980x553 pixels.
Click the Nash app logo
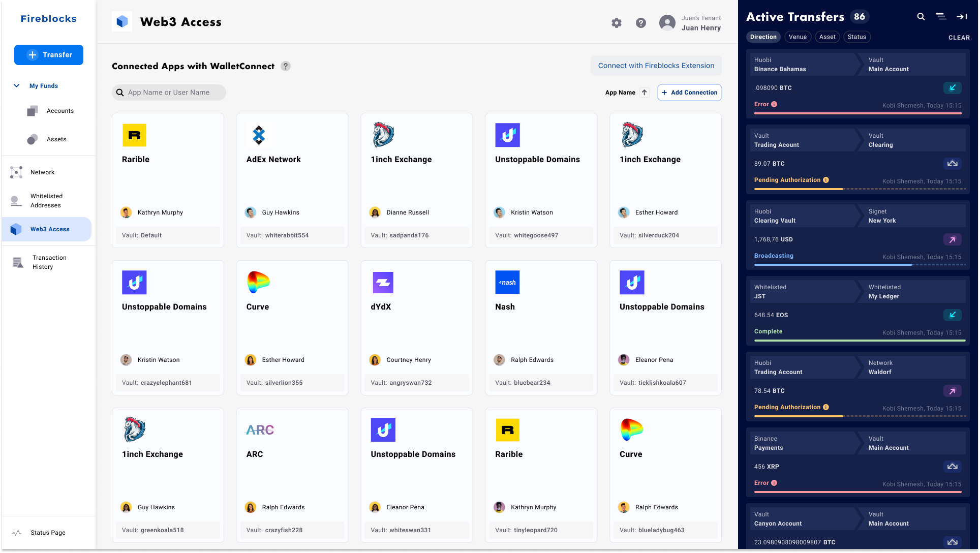(507, 283)
